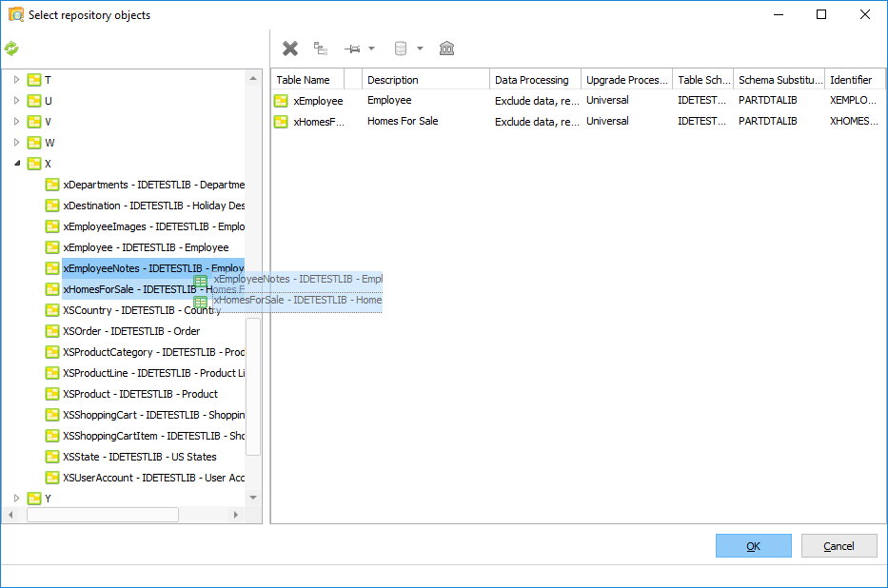Click the connector settings toolbar icon
The image size is (888, 588).
(x=352, y=49)
